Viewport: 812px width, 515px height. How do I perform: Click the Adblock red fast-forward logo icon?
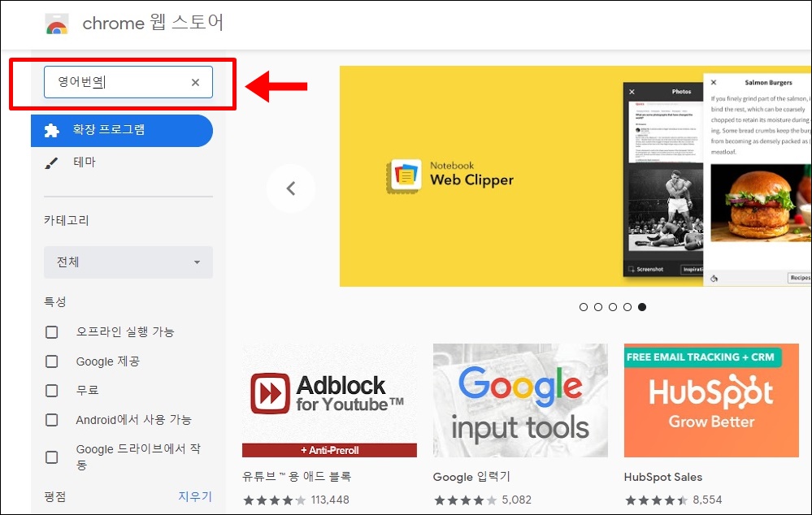[271, 394]
